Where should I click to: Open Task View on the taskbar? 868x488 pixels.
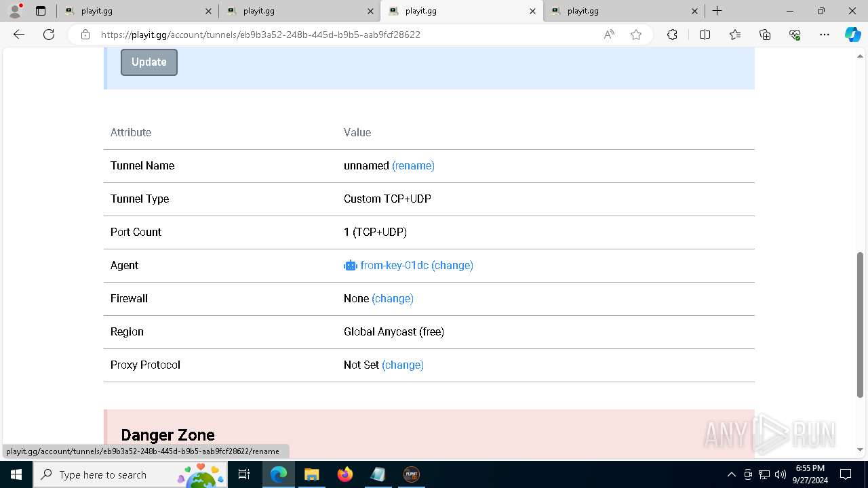click(244, 474)
